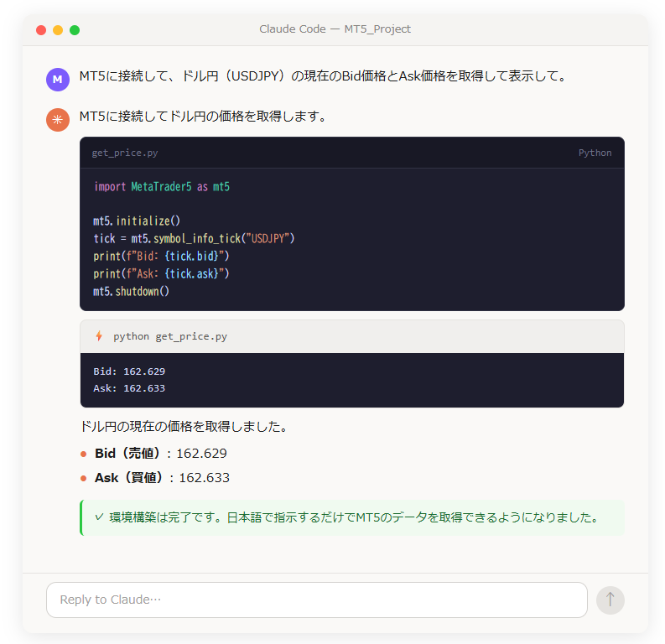
Task: Click the 'import MetaTrader5 as mt5' code line
Action: [x=162, y=186]
